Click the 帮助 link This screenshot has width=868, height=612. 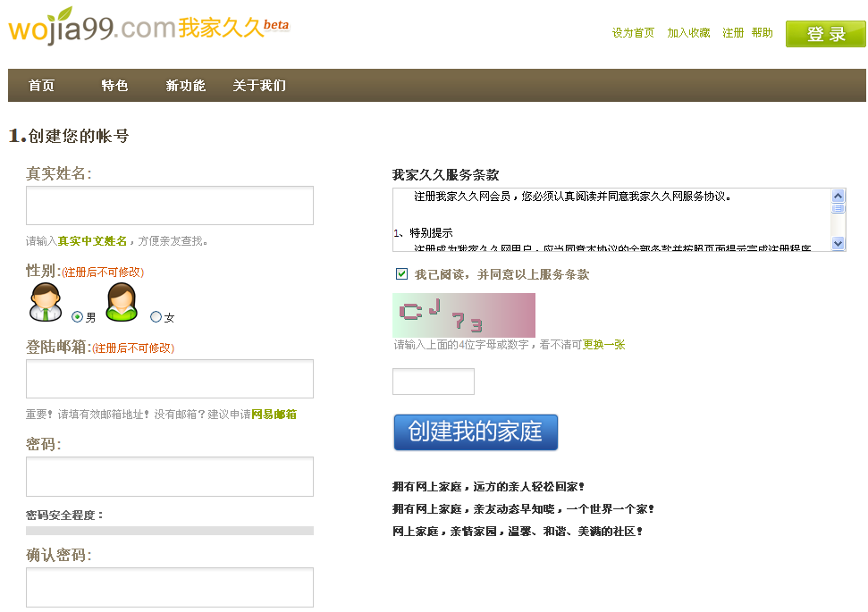pos(763,33)
